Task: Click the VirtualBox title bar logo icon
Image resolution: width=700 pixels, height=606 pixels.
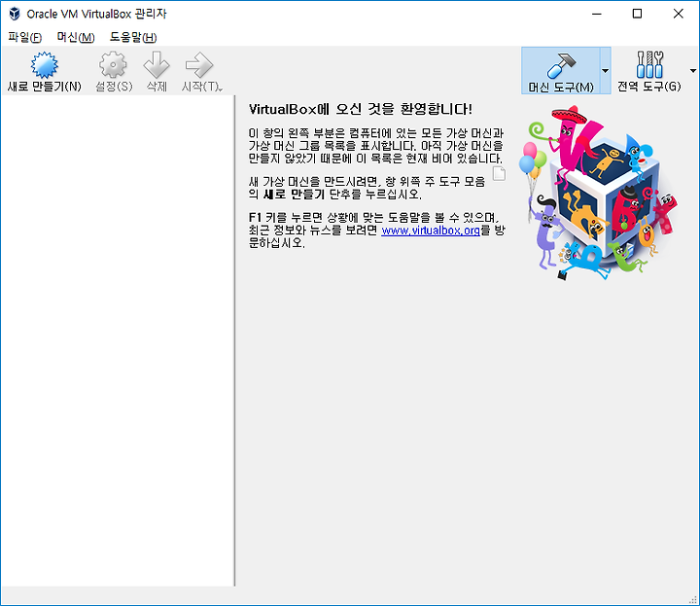Action: [x=15, y=14]
